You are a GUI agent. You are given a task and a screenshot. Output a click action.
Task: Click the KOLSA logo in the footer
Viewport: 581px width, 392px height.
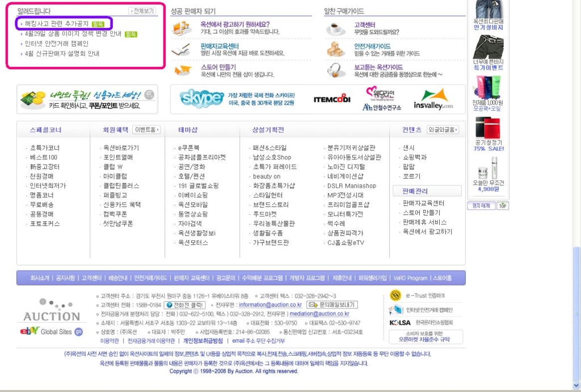click(400, 323)
